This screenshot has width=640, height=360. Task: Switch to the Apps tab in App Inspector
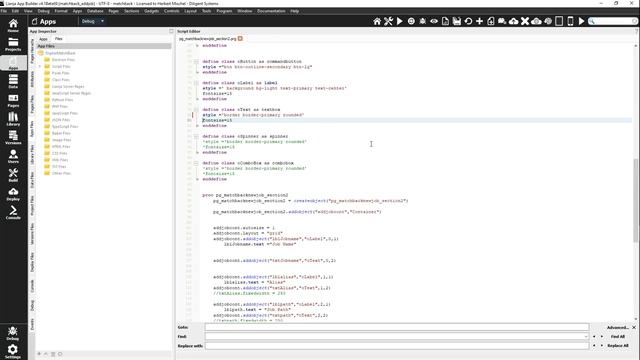point(43,39)
